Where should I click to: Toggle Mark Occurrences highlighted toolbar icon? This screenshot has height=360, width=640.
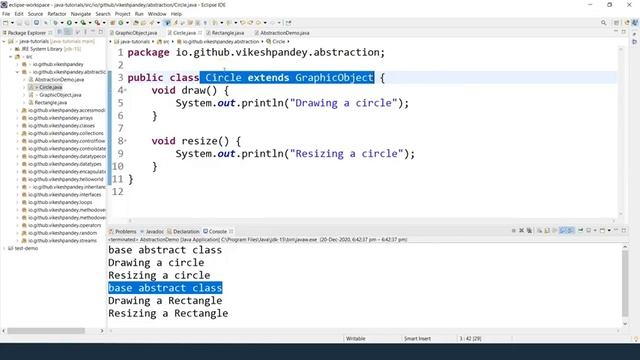point(167,23)
